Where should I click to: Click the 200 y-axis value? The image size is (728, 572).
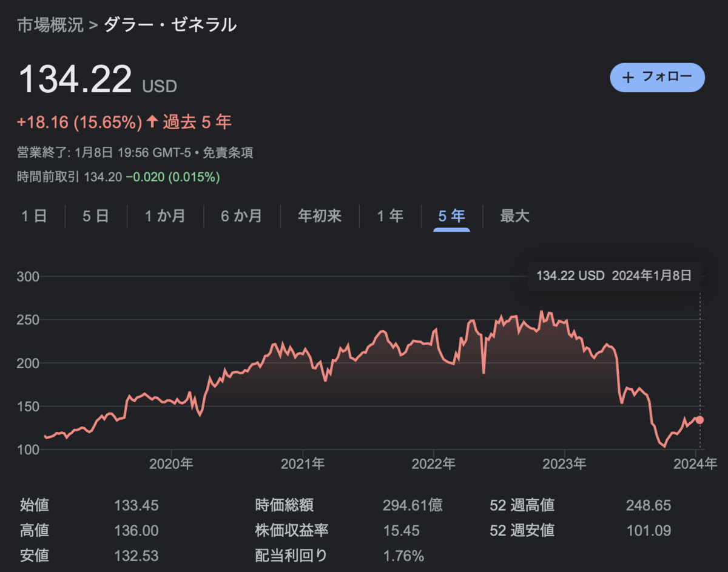click(28, 363)
